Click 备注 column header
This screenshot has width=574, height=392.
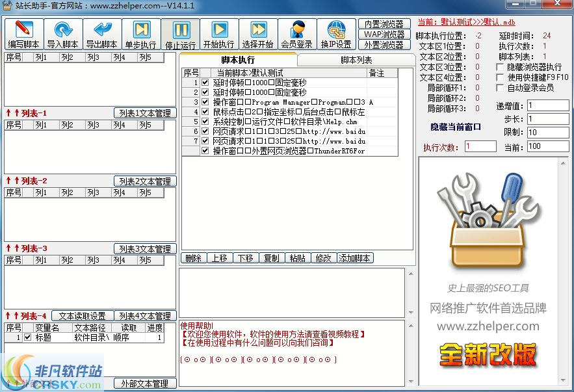382,73
